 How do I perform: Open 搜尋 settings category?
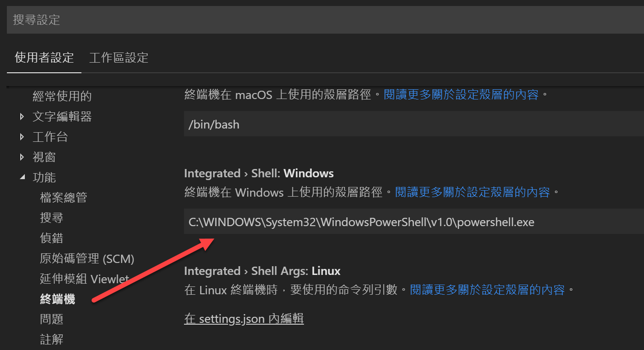pos(52,218)
